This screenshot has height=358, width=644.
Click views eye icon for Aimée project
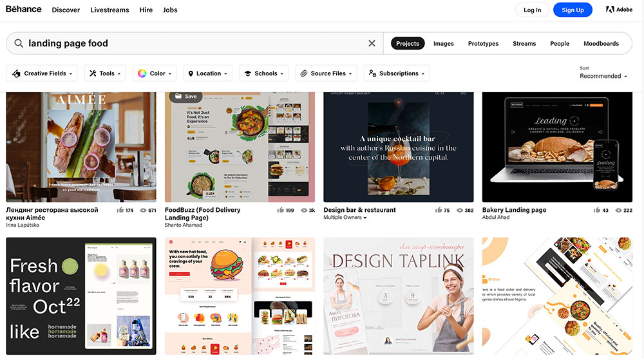point(143,210)
